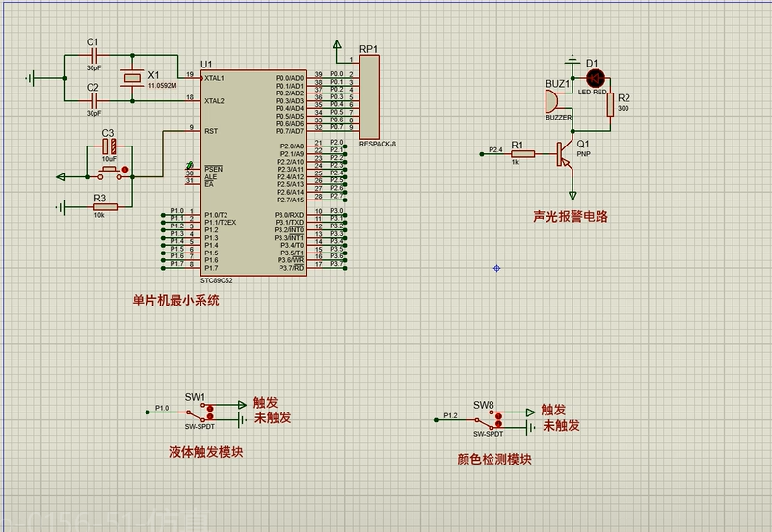Select the C3 10uF capacitor
Screen dimensions: 772x532
click(111, 147)
